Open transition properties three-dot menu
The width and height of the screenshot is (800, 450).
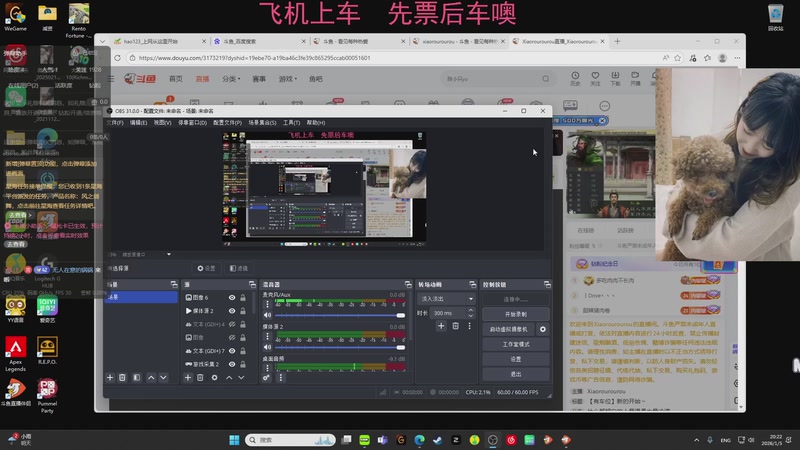469,326
